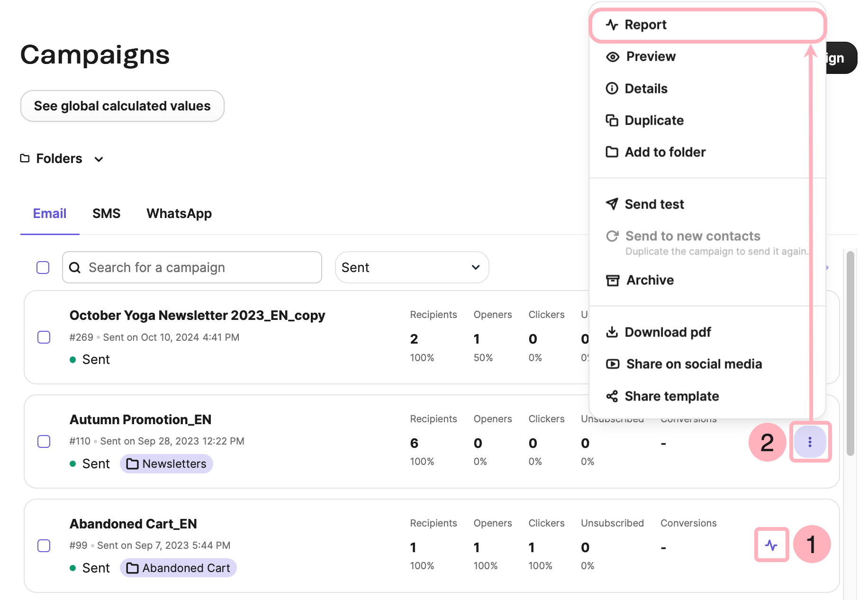
Task: Choose Report from the context menu
Action: click(645, 25)
